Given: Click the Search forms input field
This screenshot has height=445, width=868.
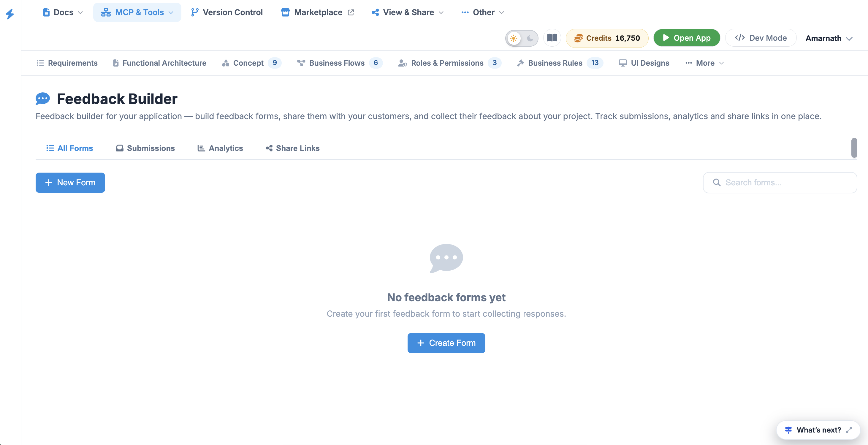Looking at the screenshot, I should (x=780, y=183).
